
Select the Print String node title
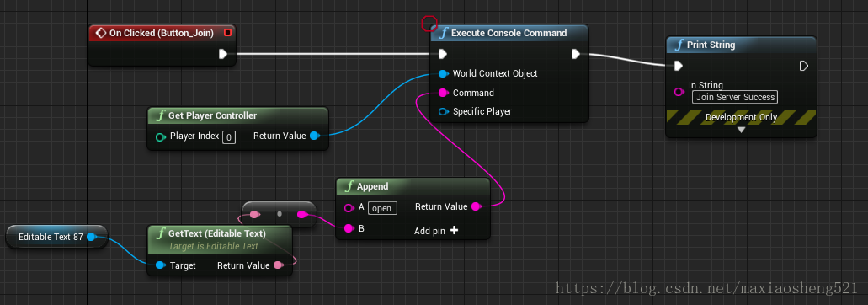pyautogui.click(x=711, y=45)
